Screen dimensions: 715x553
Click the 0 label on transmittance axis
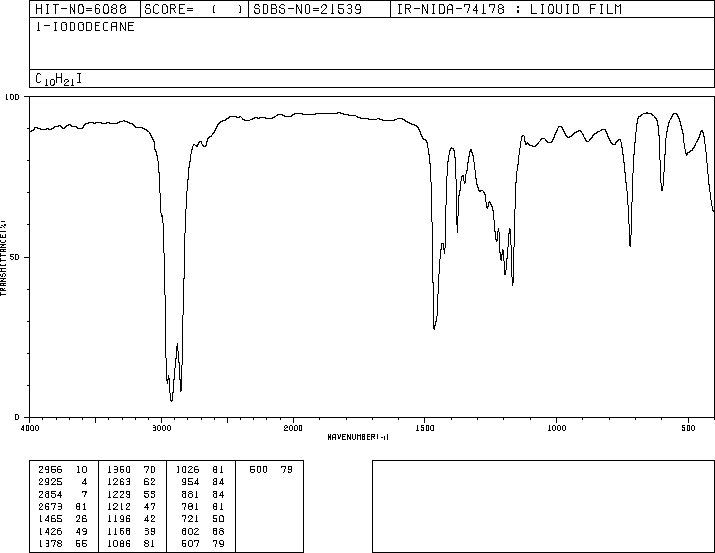click(17, 417)
